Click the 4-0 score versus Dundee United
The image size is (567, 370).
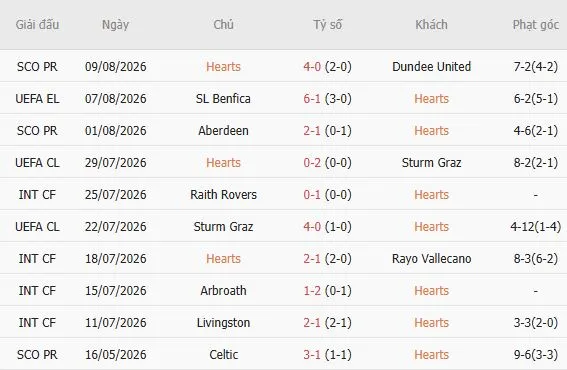point(312,67)
